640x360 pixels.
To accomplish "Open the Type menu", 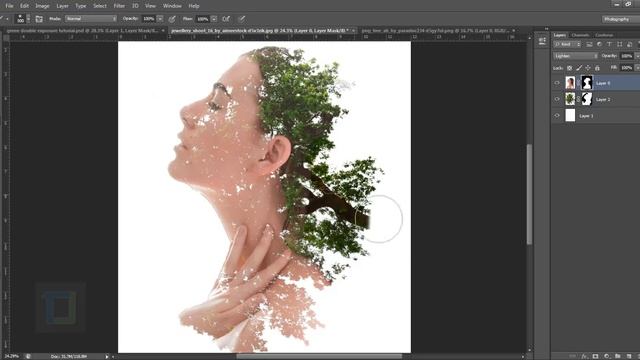I will 80,6.
